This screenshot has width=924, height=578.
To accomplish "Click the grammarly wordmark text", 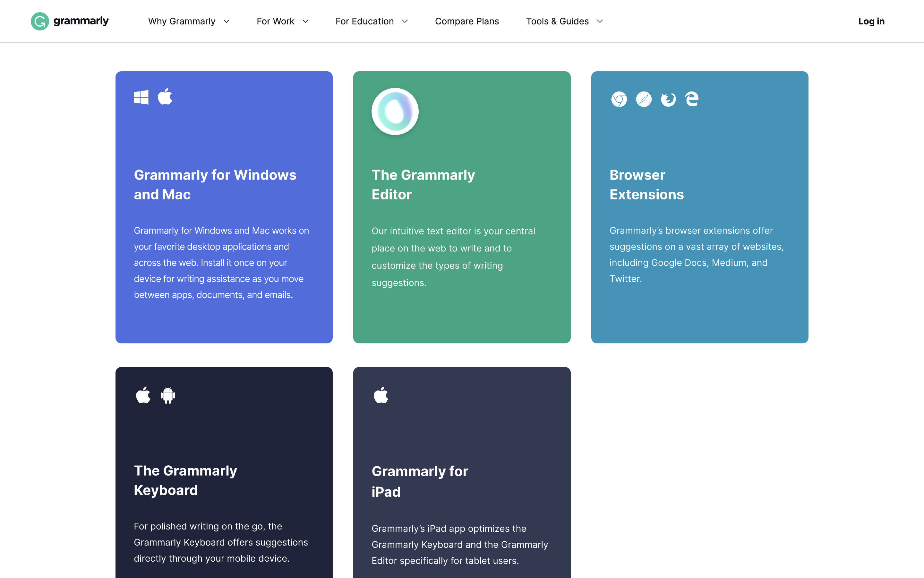I will (x=81, y=21).
